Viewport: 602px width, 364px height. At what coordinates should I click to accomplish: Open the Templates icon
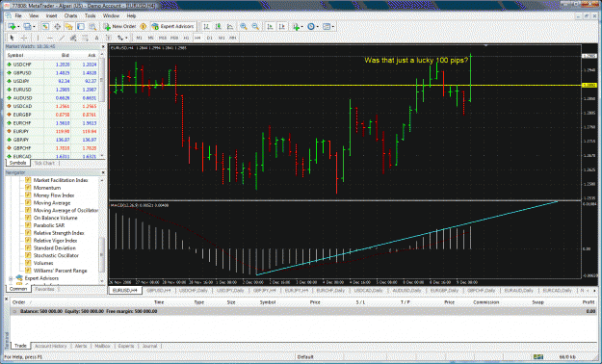click(x=327, y=27)
